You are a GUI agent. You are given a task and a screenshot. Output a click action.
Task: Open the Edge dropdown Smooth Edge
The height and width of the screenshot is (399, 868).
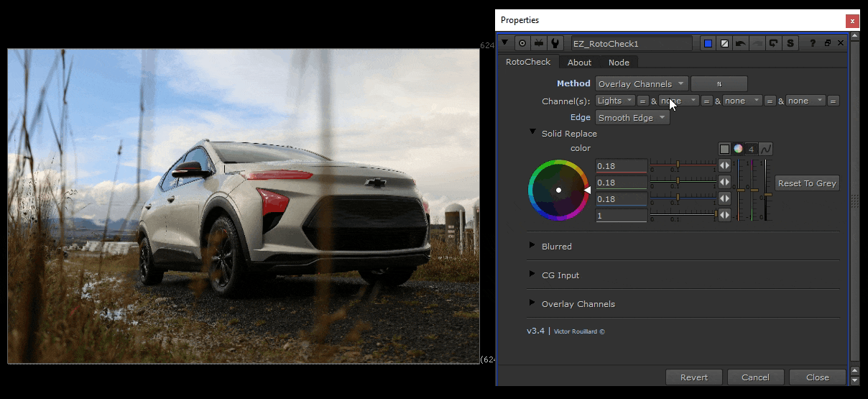click(x=632, y=118)
